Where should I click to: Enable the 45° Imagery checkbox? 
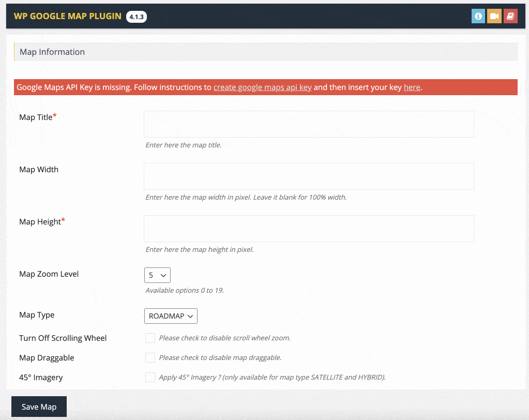coord(150,377)
